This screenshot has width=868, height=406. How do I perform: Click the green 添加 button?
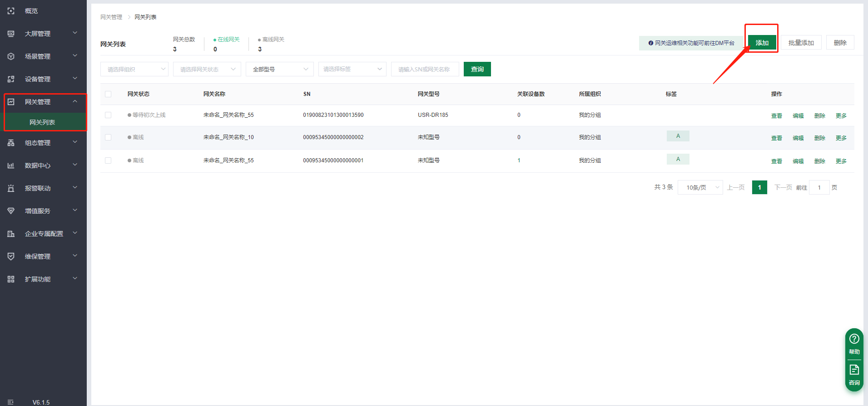click(x=762, y=43)
